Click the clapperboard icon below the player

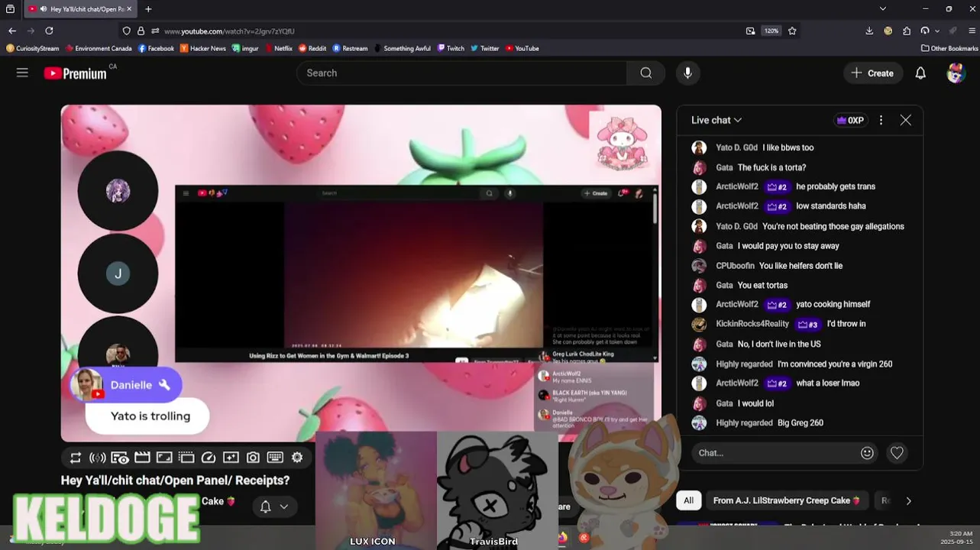click(x=142, y=458)
